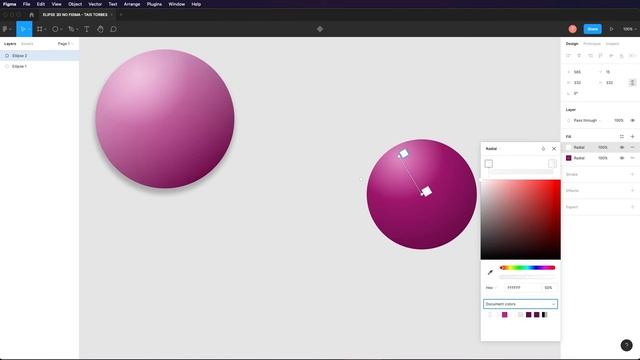Select the Ellipse 2 layer

[x=40, y=56]
